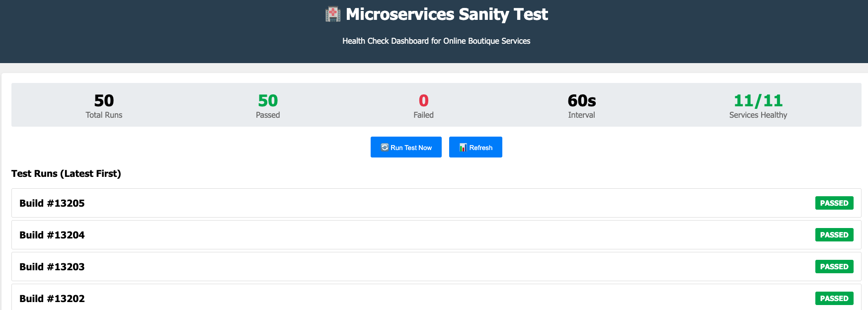This screenshot has width=868, height=310.
Task: Click the refresh arrows icon on Run Test Now
Action: pyautogui.click(x=385, y=147)
